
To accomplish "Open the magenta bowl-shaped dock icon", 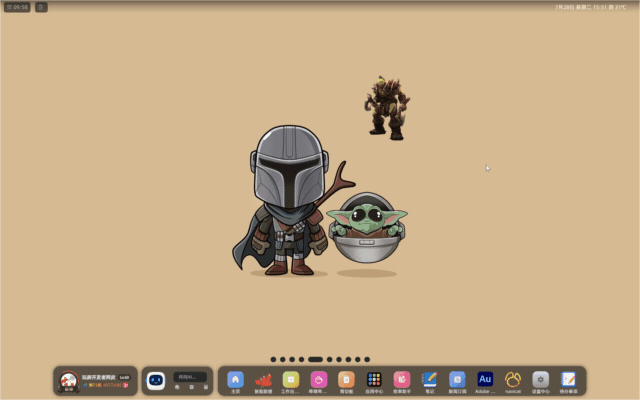I will [319, 380].
